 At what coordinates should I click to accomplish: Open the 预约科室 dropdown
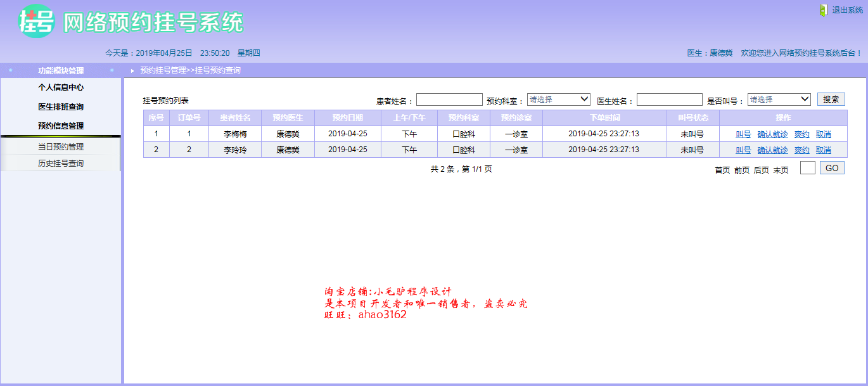click(559, 100)
